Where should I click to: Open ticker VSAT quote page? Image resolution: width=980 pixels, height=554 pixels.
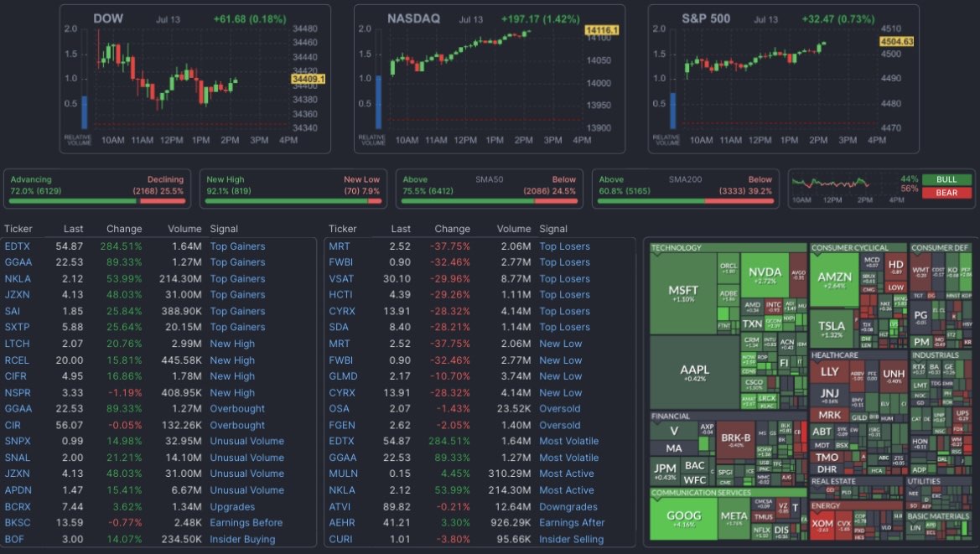click(x=341, y=278)
